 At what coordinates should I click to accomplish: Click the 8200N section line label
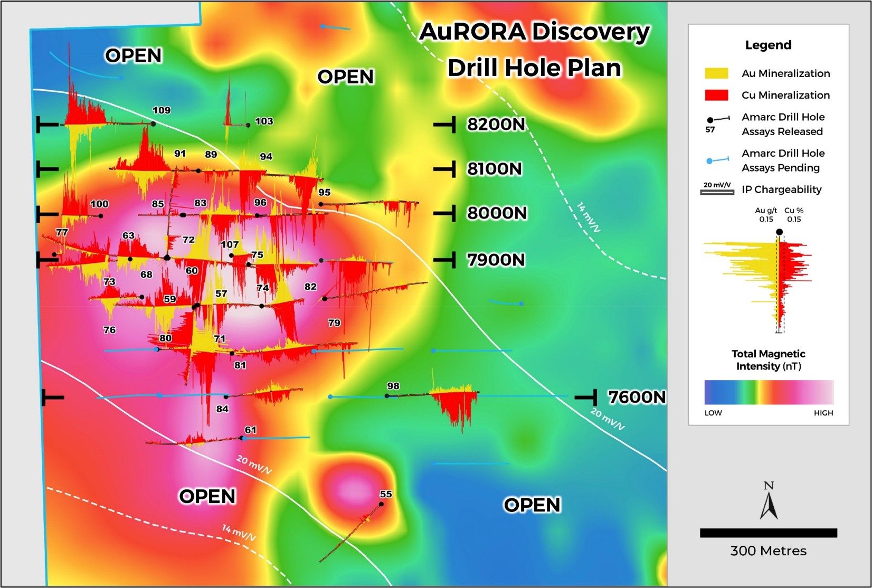(x=496, y=125)
